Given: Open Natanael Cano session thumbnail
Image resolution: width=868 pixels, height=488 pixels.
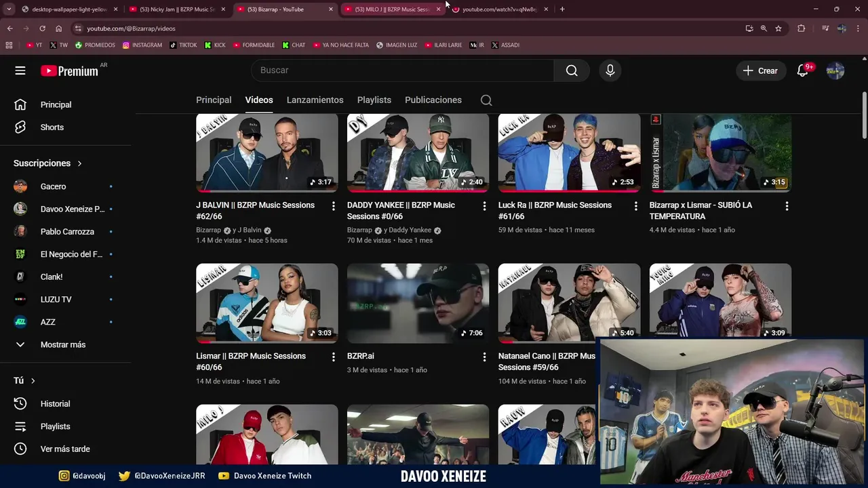Looking at the screenshot, I should pyautogui.click(x=569, y=303).
